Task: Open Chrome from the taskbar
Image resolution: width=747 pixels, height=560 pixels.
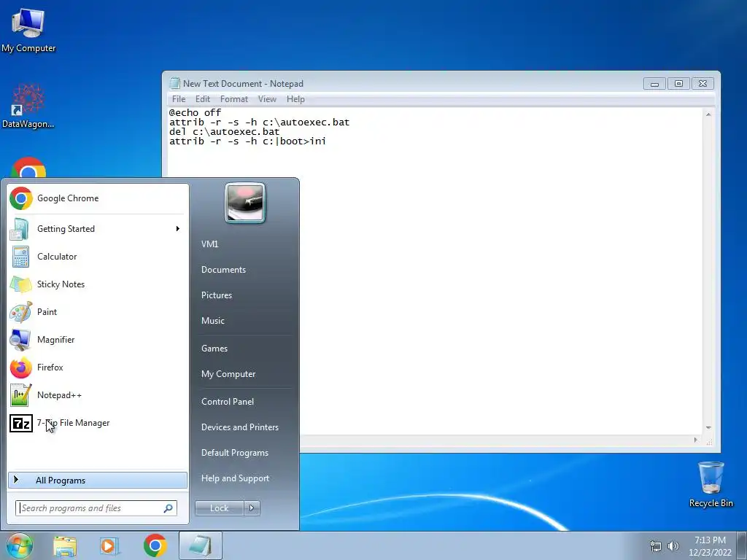Action: coord(155,545)
